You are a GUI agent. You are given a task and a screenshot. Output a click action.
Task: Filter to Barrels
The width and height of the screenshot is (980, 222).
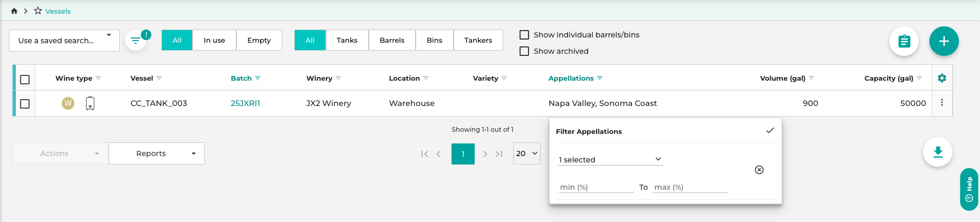(x=392, y=40)
